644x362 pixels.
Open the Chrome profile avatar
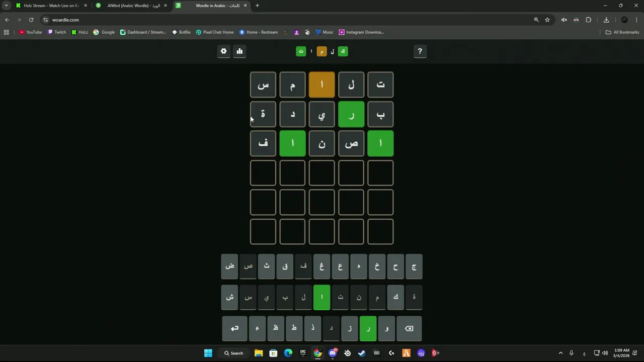point(624,20)
